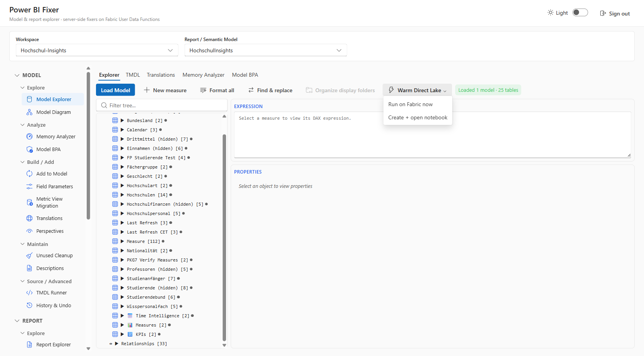The image size is (644, 356).
Task: Switch to the Explorer tab
Action: pos(109,75)
